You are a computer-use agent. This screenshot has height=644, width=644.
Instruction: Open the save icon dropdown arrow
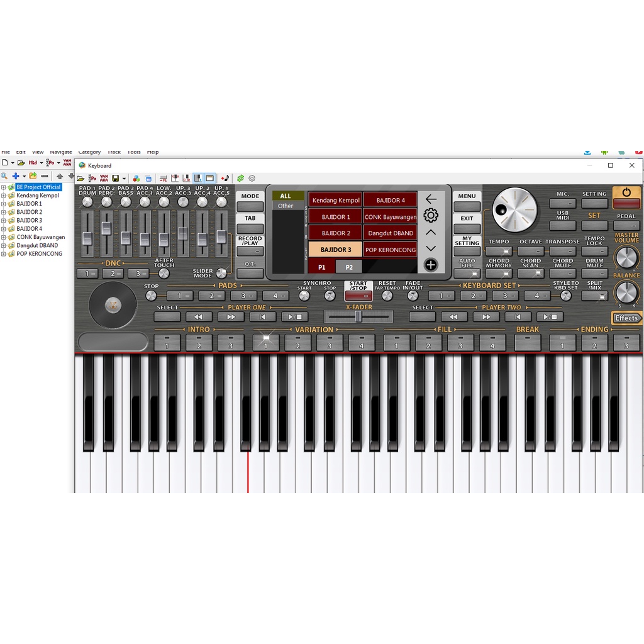point(124,179)
